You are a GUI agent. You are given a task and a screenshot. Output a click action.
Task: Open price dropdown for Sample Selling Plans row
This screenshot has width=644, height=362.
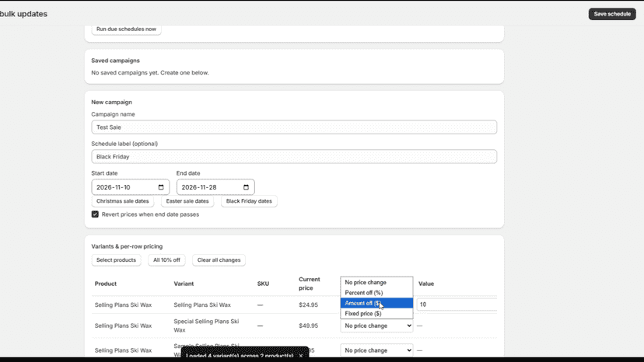click(376, 350)
